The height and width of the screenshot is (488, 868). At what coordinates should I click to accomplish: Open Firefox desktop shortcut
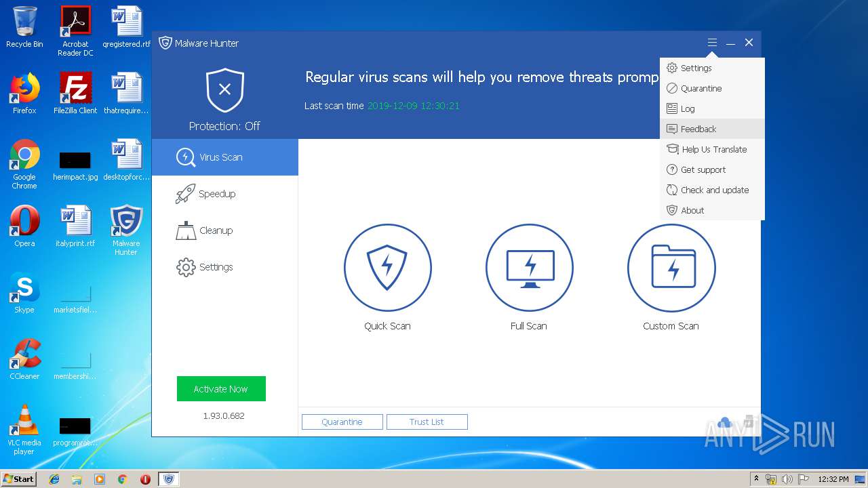(x=24, y=94)
